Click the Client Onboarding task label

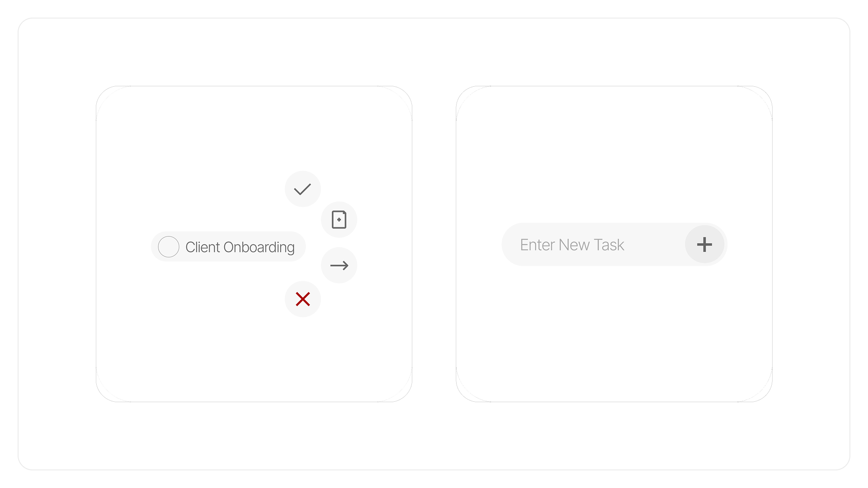click(x=240, y=247)
